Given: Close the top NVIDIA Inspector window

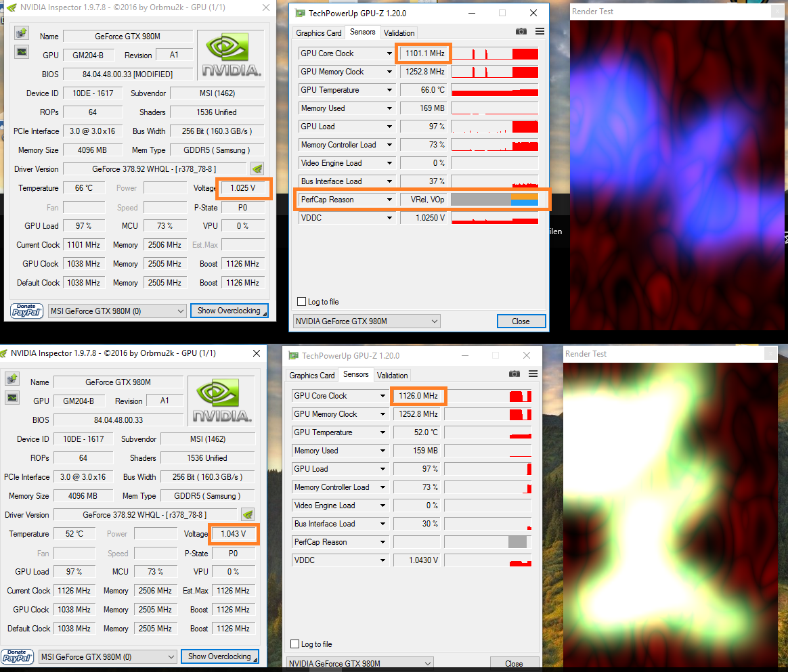Looking at the screenshot, I should [266, 7].
